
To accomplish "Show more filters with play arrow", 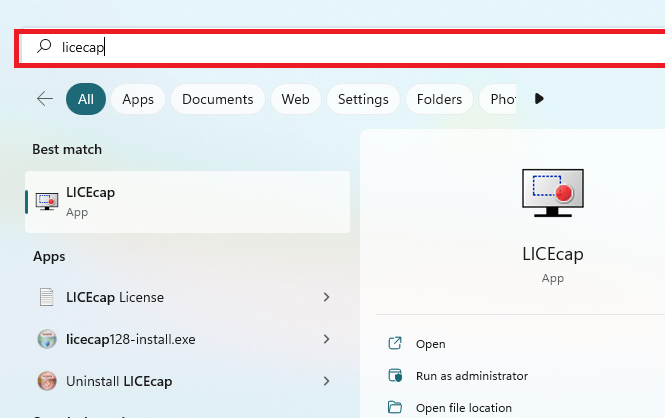I will [539, 99].
